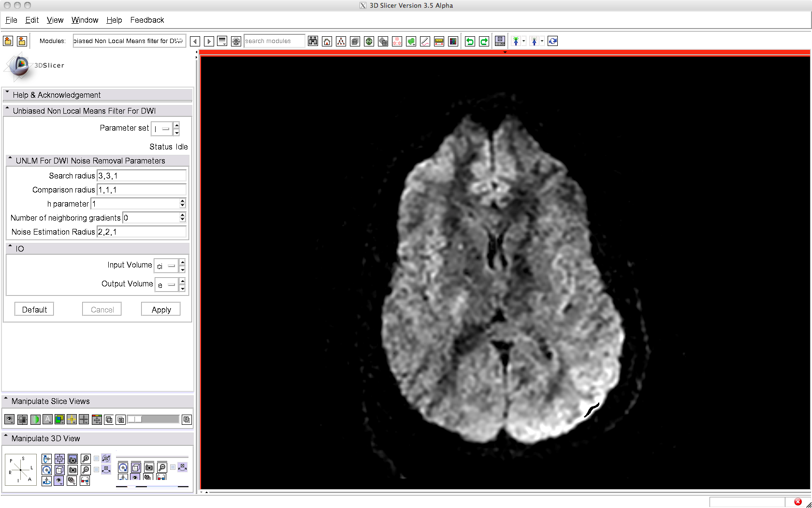Viewport: 812px width, 508px height.
Task: Click zoom in magnifier in 3D View
Action: click(x=86, y=459)
